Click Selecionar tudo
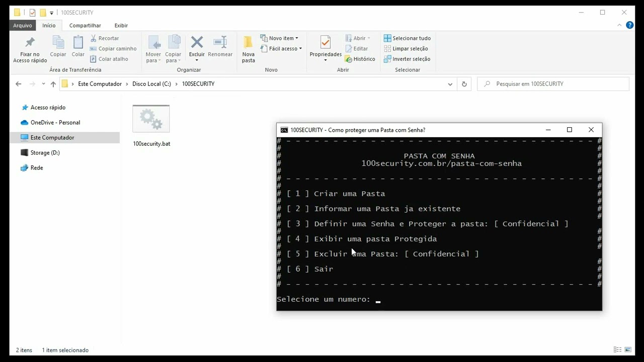The height and width of the screenshot is (362, 644). 407,38
